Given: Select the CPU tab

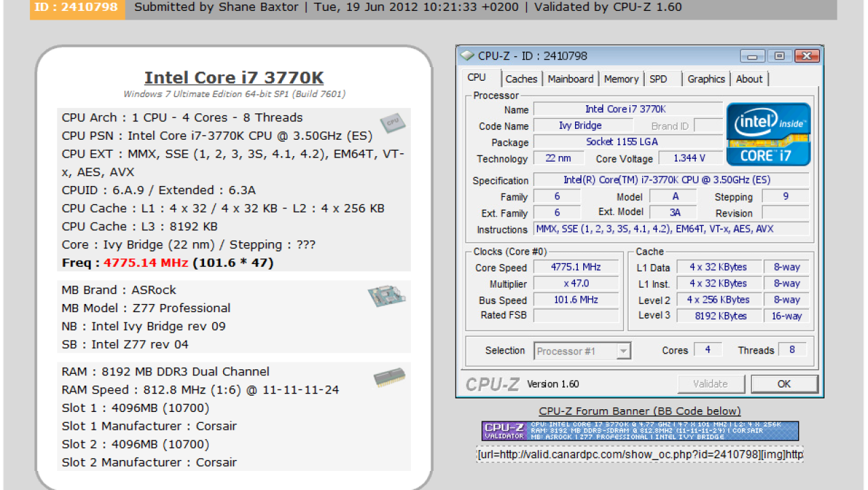Looking at the screenshot, I should click(x=477, y=77).
